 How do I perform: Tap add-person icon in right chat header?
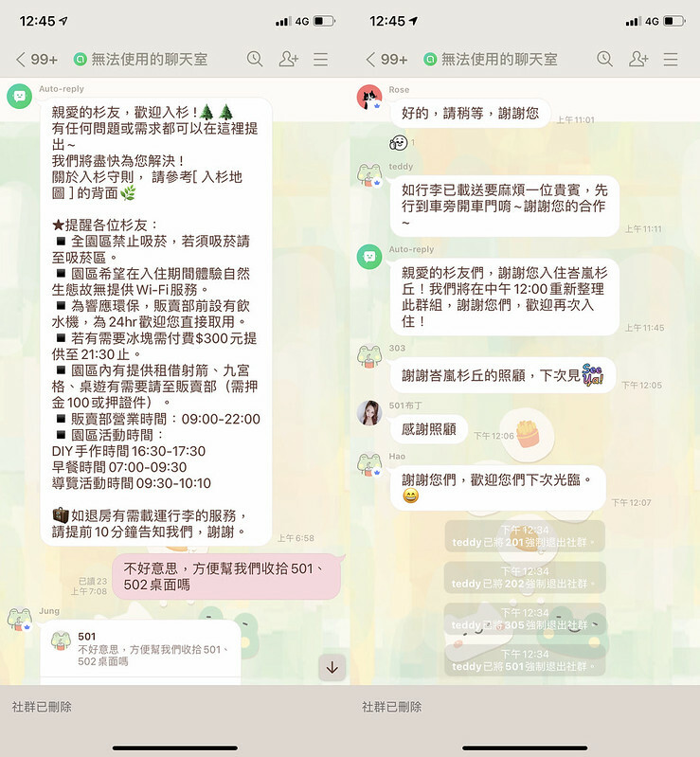[638, 59]
